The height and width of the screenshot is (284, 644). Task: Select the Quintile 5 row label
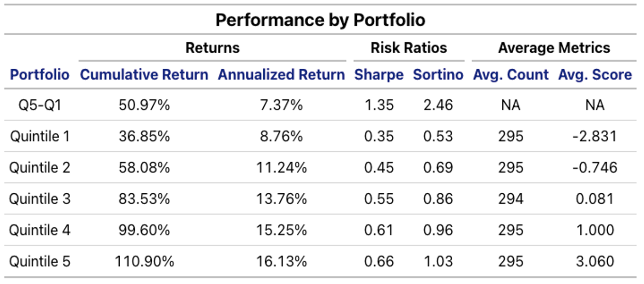(x=40, y=261)
